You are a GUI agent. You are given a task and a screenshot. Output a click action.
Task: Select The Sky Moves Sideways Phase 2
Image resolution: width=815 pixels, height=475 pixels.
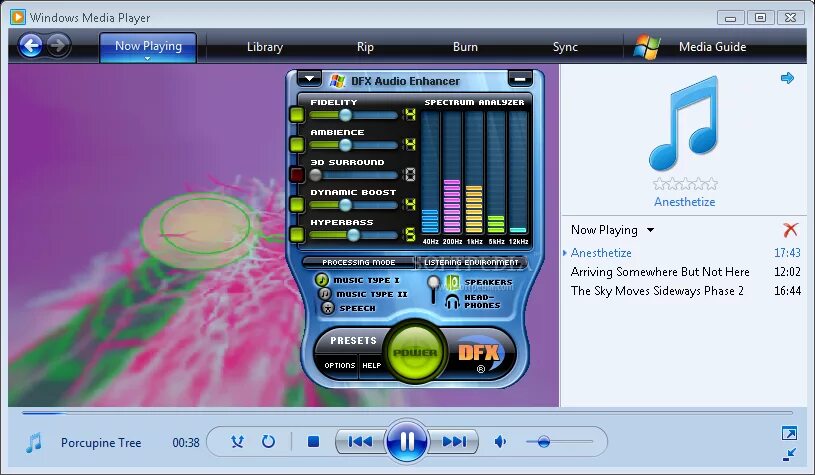[657, 291]
